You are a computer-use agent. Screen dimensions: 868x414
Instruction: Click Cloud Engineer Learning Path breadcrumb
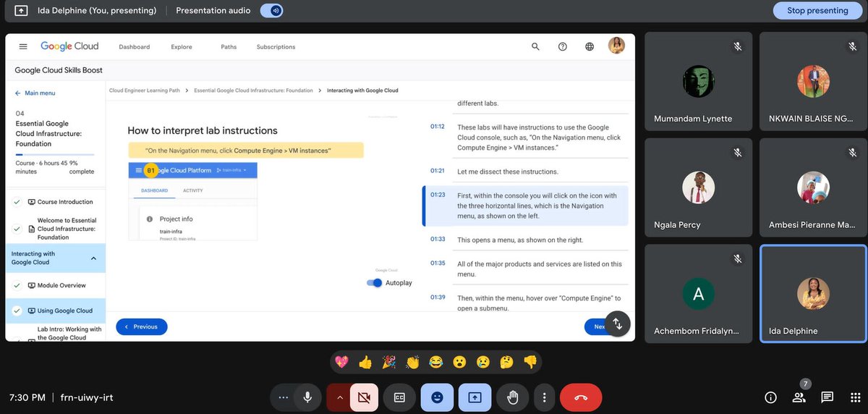coord(144,90)
